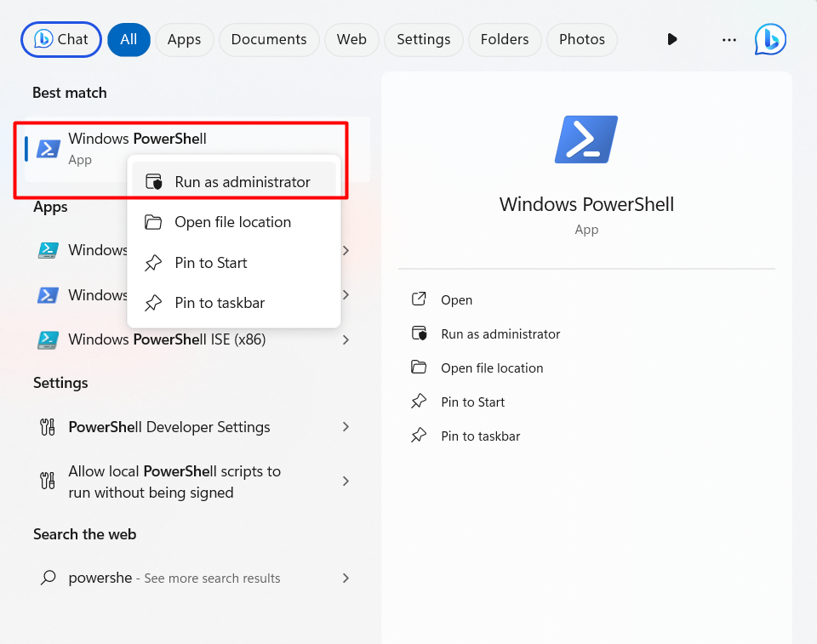Open the three-dot options menu
817x644 pixels.
pyautogui.click(x=729, y=40)
